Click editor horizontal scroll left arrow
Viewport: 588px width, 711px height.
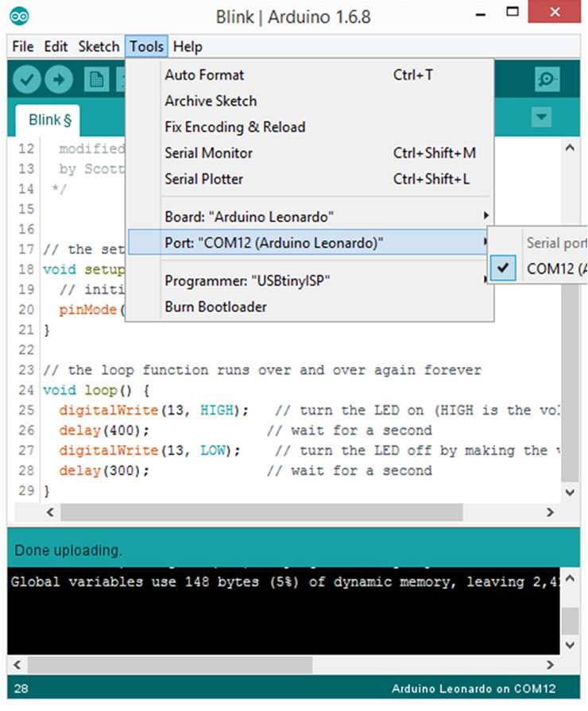pyautogui.click(x=50, y=512)
